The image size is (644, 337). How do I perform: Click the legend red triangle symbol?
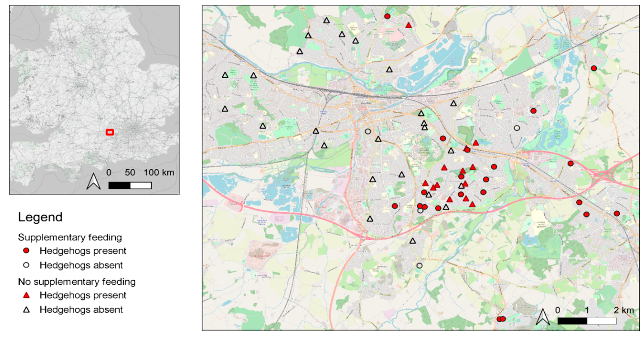pos(26,295)
